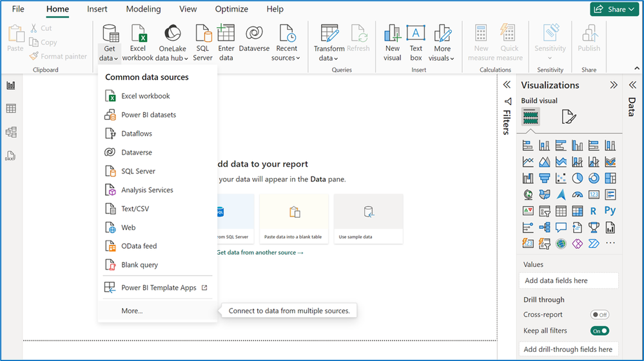The width and height of the screenshot is (644, 361).
Task: Open the Help tab
Action: pos(275,9)
